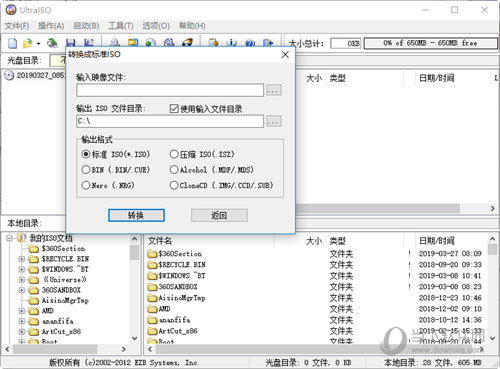This screenshot has width=500, height=369.
Task: Click the Open CD/DVD toolbar icon
Action: pos(52,43)
